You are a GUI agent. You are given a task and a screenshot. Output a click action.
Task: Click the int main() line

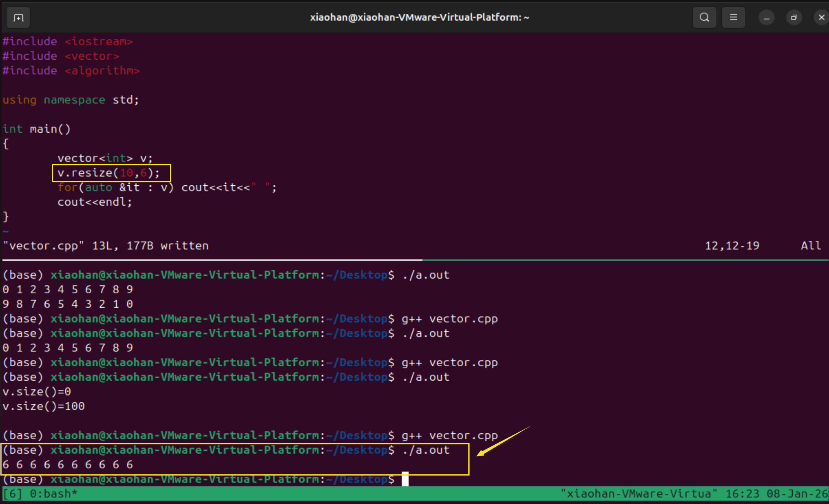click(36, 129)
